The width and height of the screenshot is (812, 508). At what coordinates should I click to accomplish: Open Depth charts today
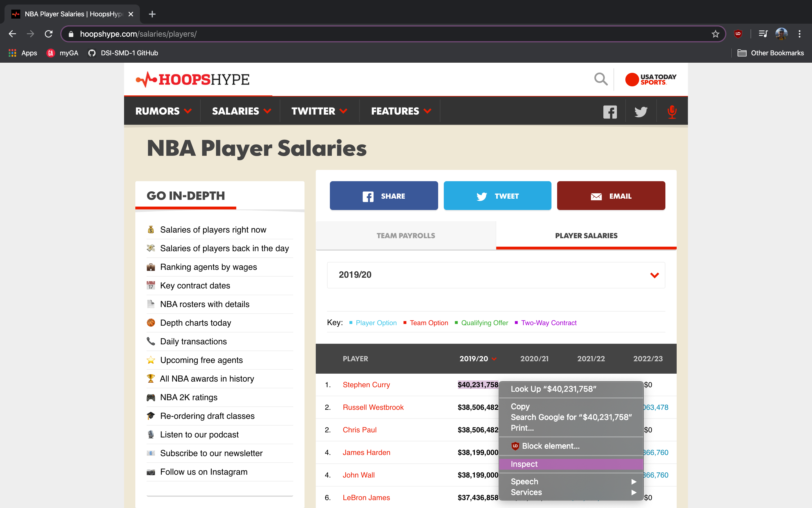(x=196, y=323)
